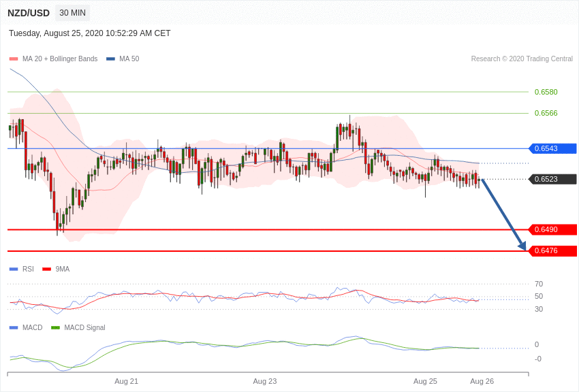This screenshot has width=579, height=392.
Task: Click the 'Aug 25' date axis label
Action: click(x=425, y=381)
